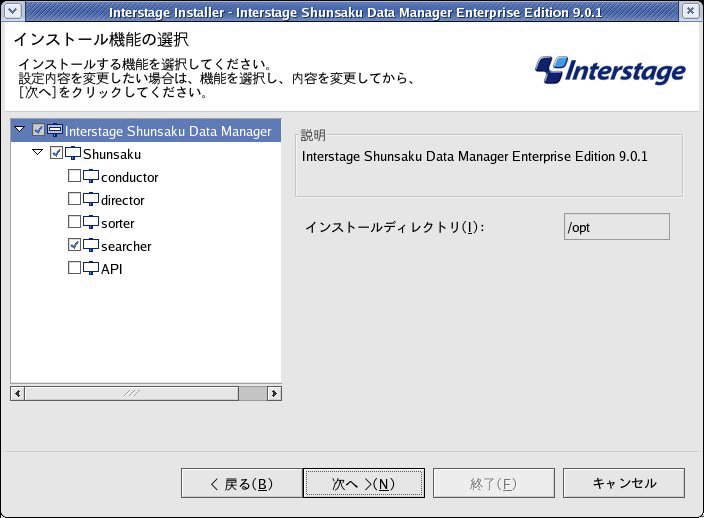Screen dimensions: 704x518
Task: Uncheck the Shunsaku checkbox
Action: tap(57, 153)
